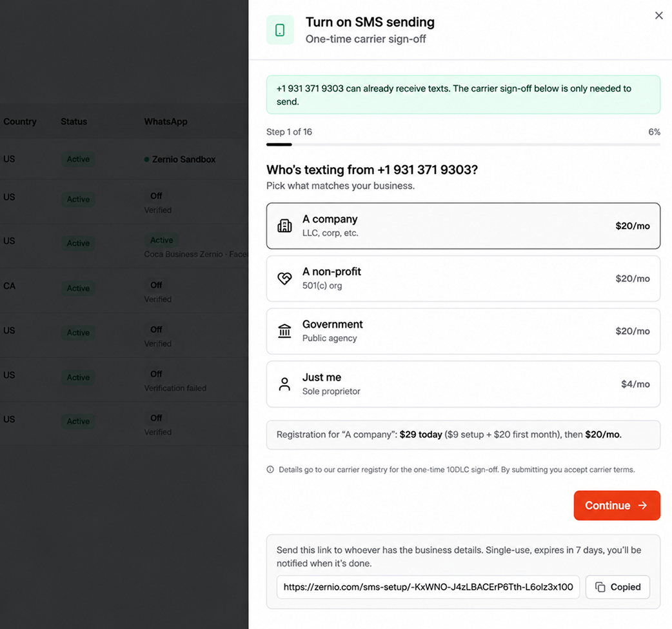Click the $4/mo price on Just me
This screenshot has height=629, width=672.
tap(635, 384)
